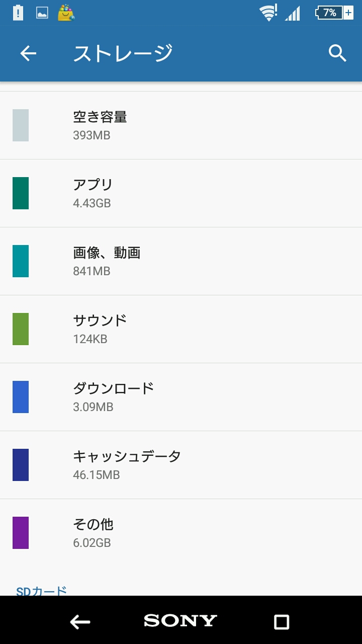
Task: Tap the purple その他 color swatch
Action: (21, 533)
